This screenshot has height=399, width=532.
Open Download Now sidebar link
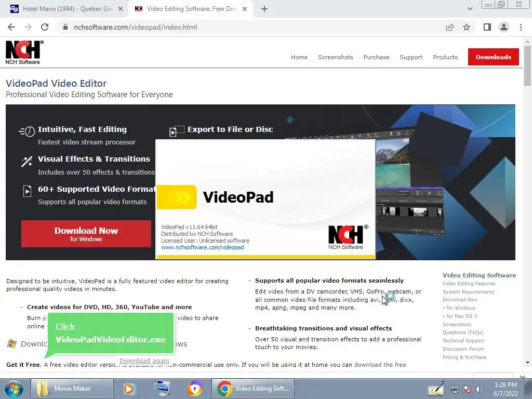460,300
